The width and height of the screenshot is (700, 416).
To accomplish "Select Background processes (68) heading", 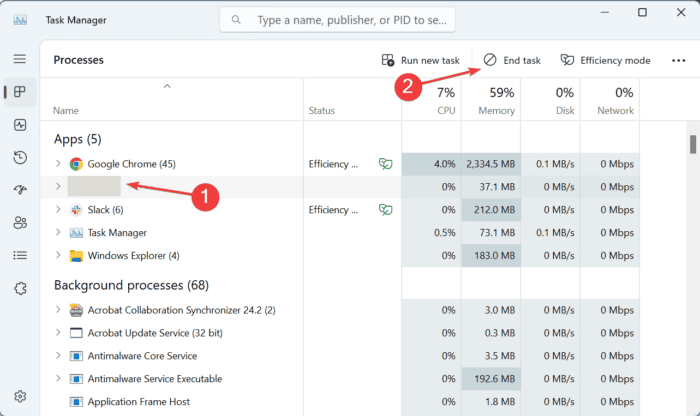I will 131,285.
